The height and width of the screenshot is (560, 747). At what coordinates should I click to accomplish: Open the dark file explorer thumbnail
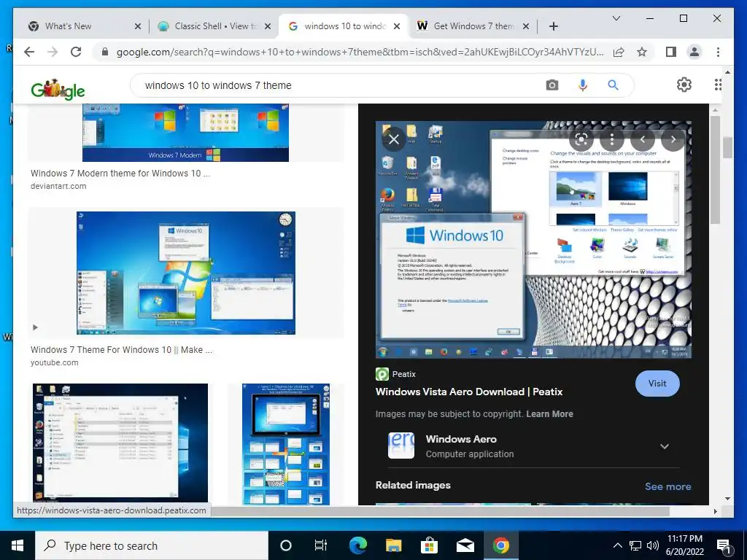tap(120, 443)
